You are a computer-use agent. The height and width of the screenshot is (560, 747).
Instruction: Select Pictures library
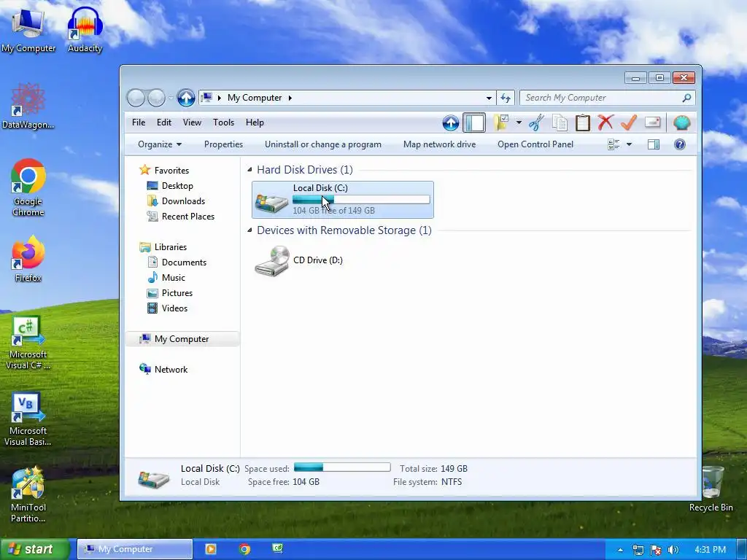[177, 293]
